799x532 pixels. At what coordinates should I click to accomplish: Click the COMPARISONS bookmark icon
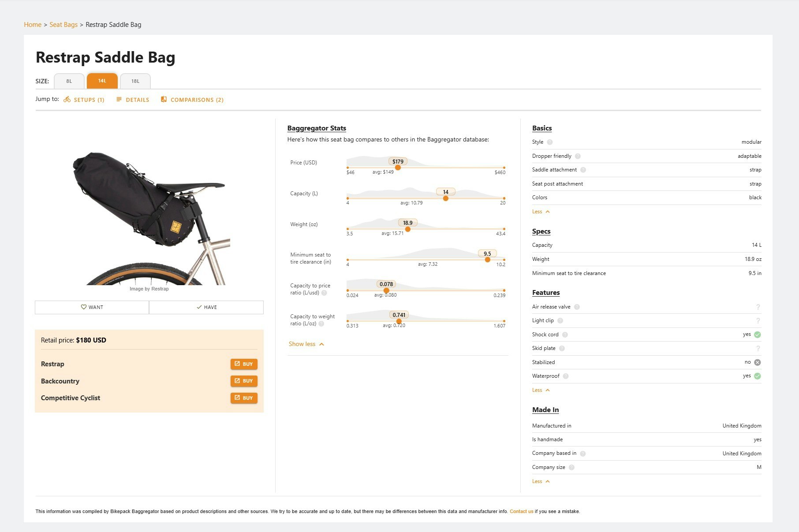pyautogui.click(x=165, y=99)
